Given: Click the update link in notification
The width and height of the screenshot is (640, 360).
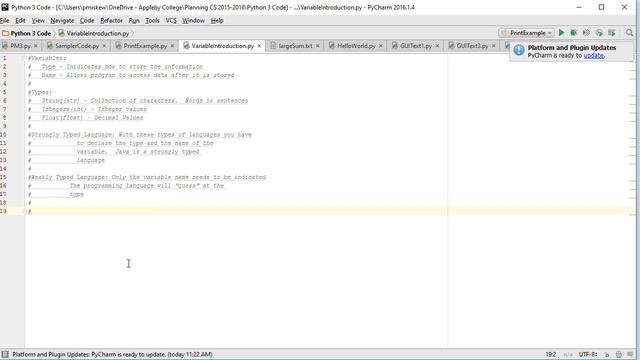Looking at the screenshot, I should coord(593,56).
